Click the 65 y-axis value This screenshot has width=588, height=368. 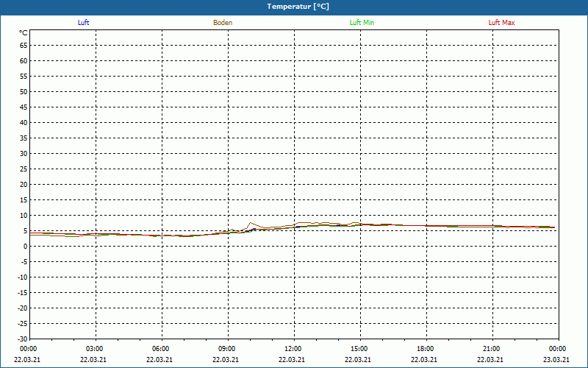24,46
